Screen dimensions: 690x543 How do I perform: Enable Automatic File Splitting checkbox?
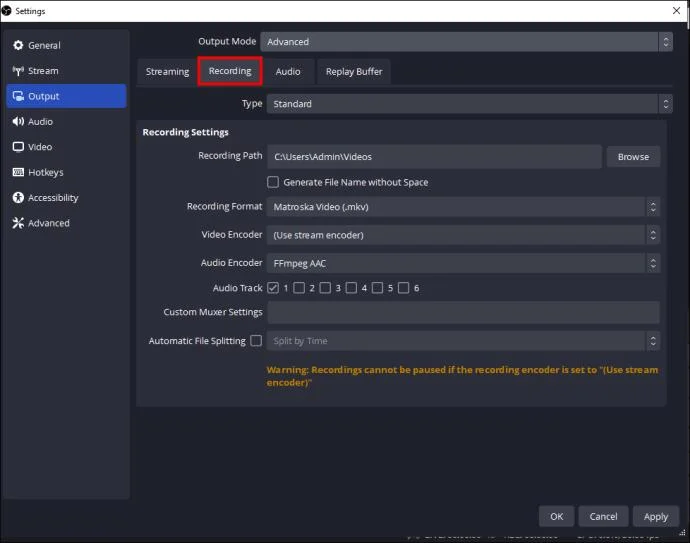pyautogui.click(x=256, y=341)
